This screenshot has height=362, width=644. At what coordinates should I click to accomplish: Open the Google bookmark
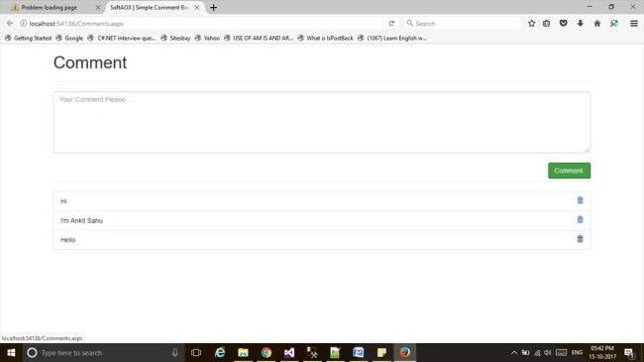pos(69,38)
